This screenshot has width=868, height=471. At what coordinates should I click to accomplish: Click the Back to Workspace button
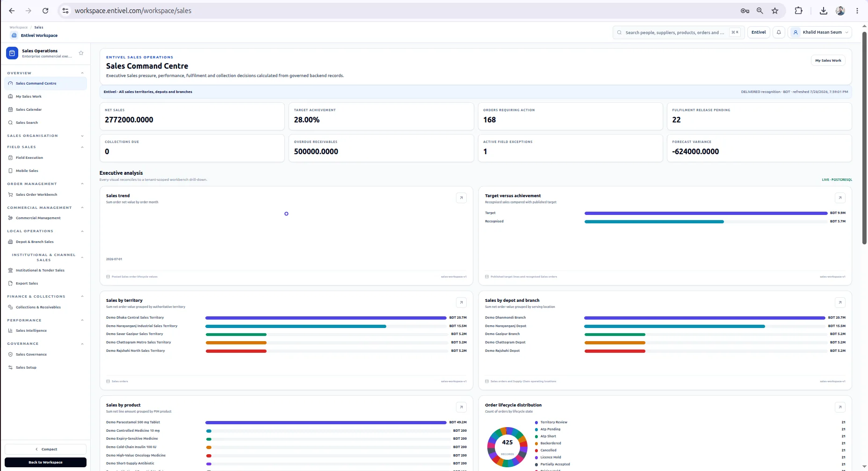coord(45,462)
